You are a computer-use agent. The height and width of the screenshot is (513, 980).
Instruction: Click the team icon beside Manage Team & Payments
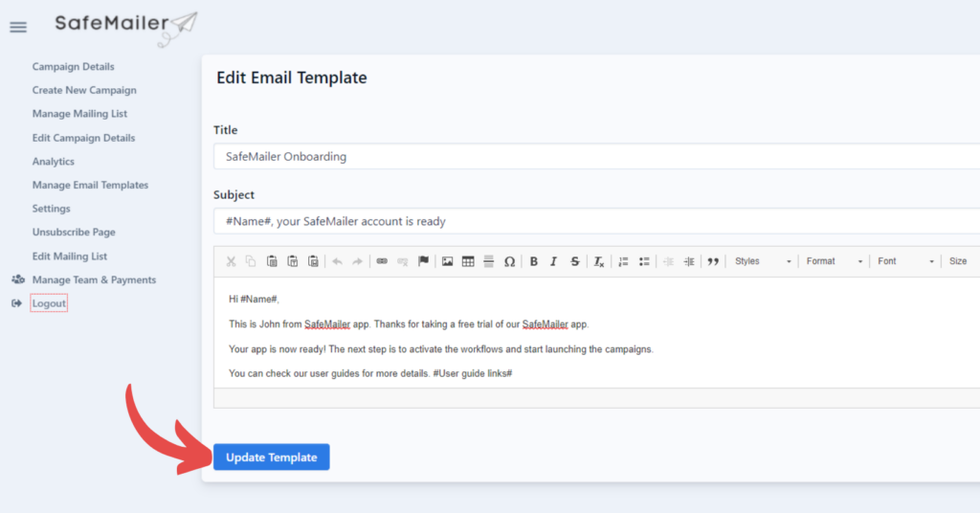[x=18, y=279]
